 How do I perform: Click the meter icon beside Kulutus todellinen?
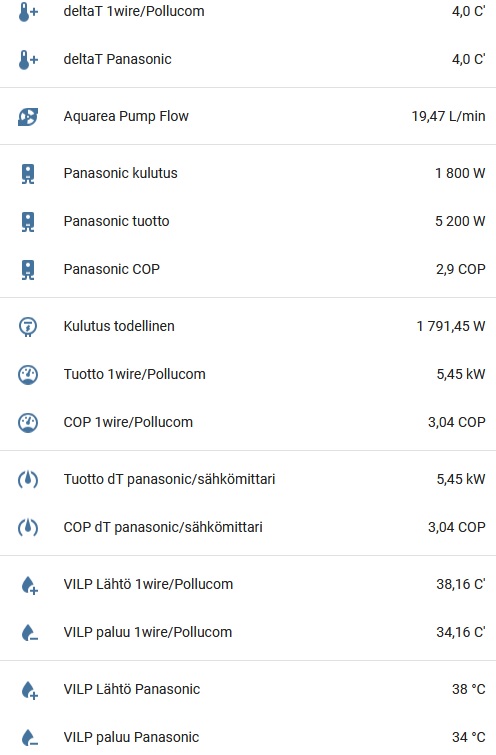pyautogui.click(x=28, y=326)
